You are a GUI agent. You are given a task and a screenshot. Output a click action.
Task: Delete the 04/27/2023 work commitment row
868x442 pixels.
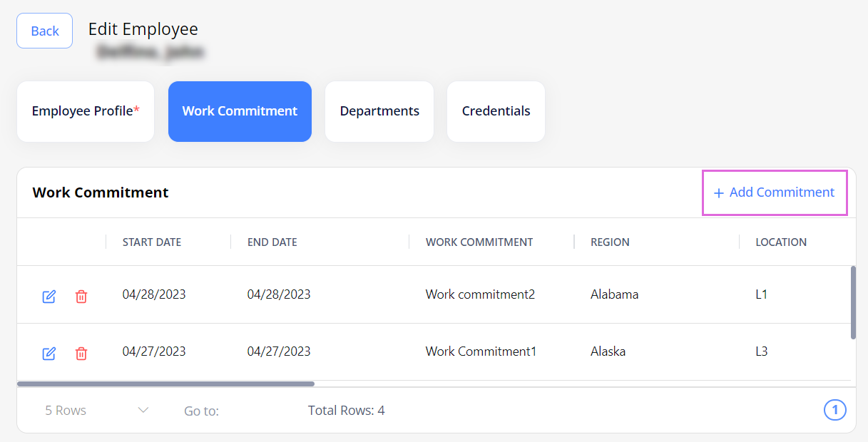81,353
